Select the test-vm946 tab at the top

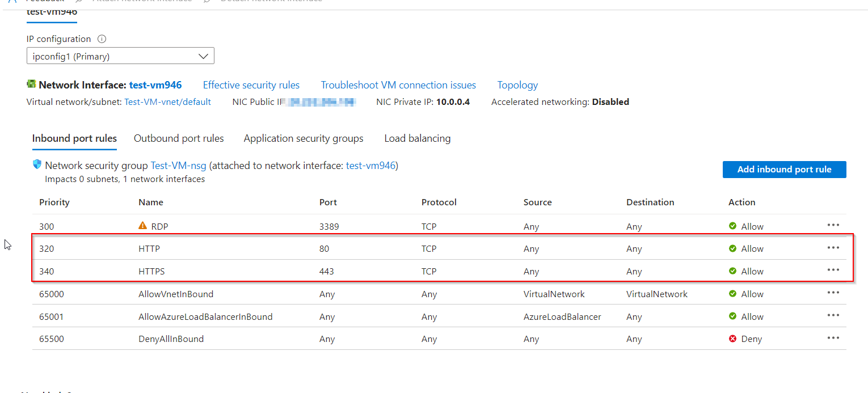pos(52,12)
